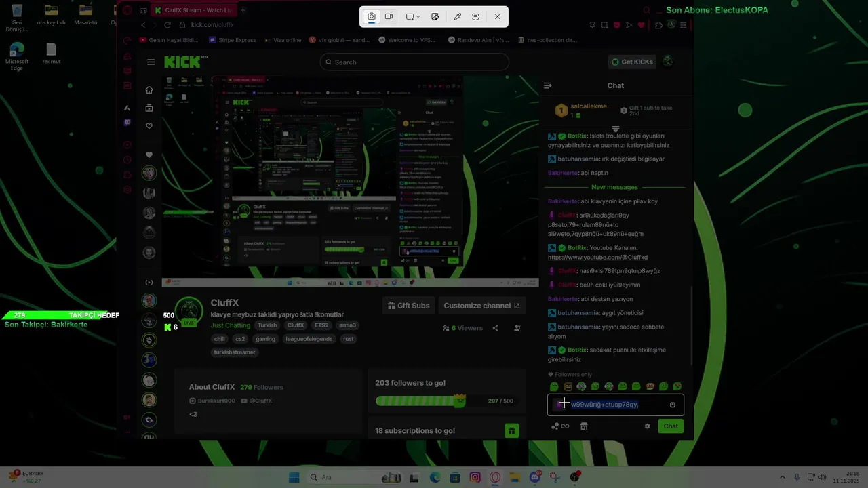Click the taskbar Ara search box
The width and height of the screenshot is (868, 488).
pos(353,477)
